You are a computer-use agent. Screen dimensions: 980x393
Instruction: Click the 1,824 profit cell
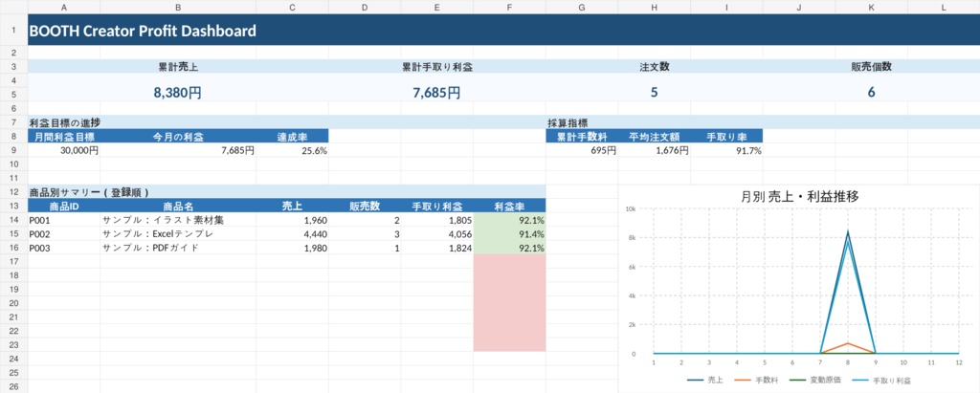click(x=436, y=248)
